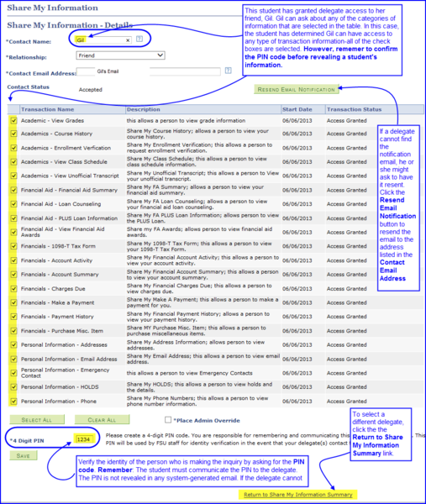The height and width of the screenshot is (504, 426).
Task: Click the Clear All button
Action: pos(103,420)
